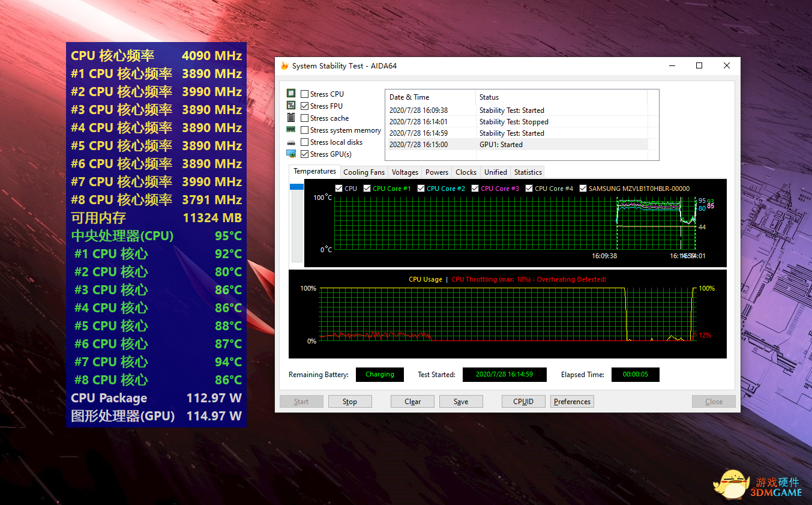
Task: Enable the Stress CPU checkbox
Action: coord(305,94)
